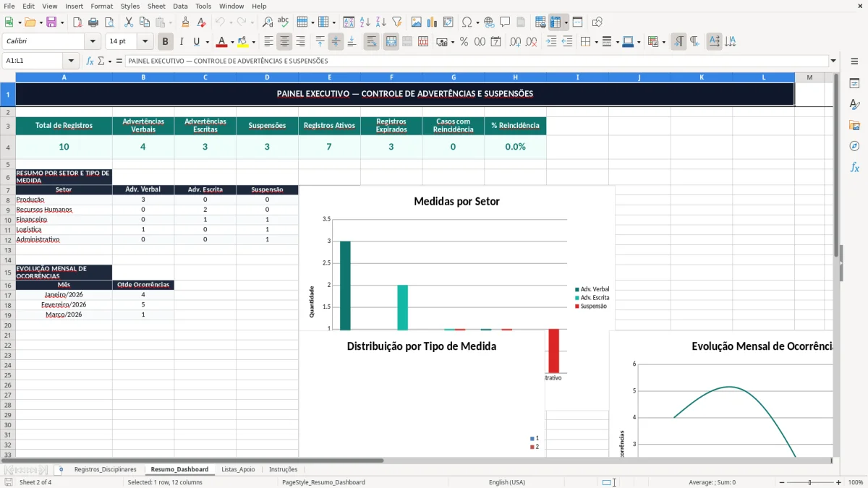Delete a decimal place
Image resolution: width=868 pixels, height=488 pixels.
pyautogui.click(x=531, y=42)
